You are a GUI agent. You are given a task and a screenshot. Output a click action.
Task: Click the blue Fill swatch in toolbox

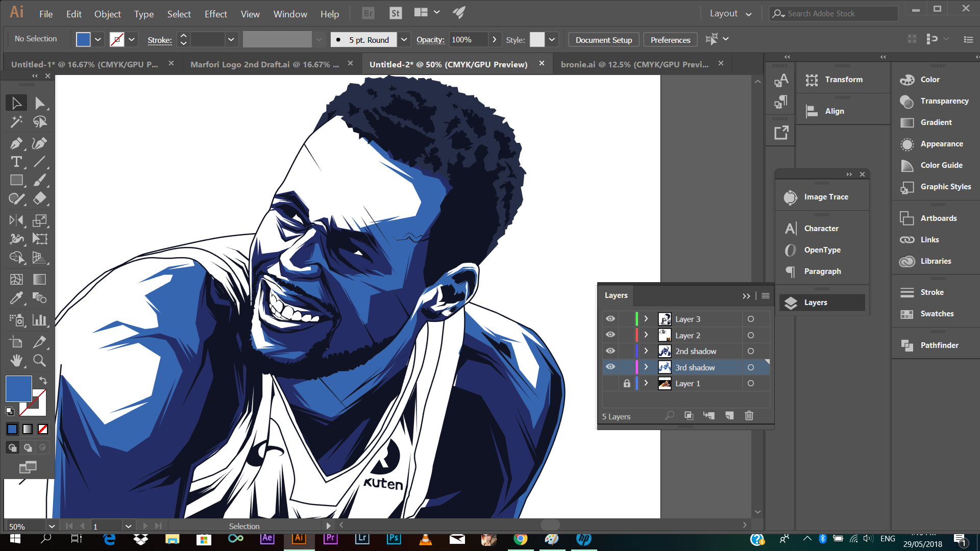click(x=19, y=389)
